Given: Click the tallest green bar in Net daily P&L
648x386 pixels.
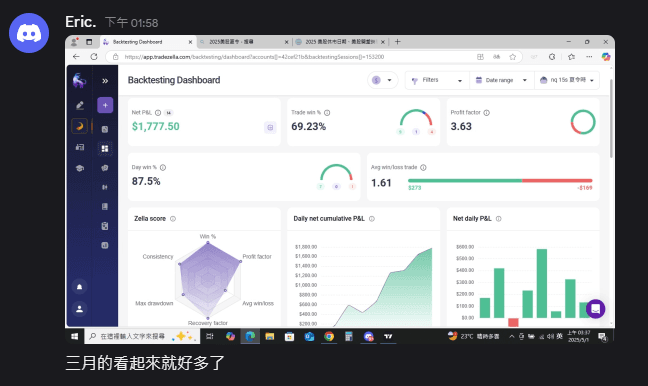Looking at the screenshot, I should pyautogui.click(x=542, y=284).
